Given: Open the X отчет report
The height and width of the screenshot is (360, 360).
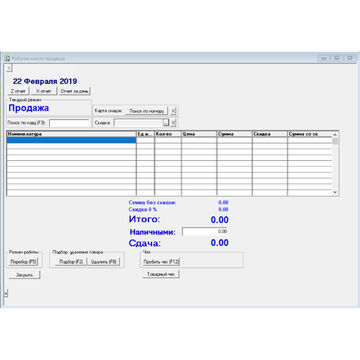Looking at the screenshot, I should 44,91.
